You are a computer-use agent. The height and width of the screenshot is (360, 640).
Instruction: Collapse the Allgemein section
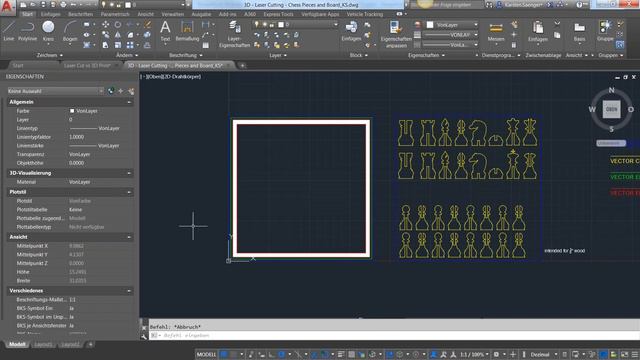point(129,102)
